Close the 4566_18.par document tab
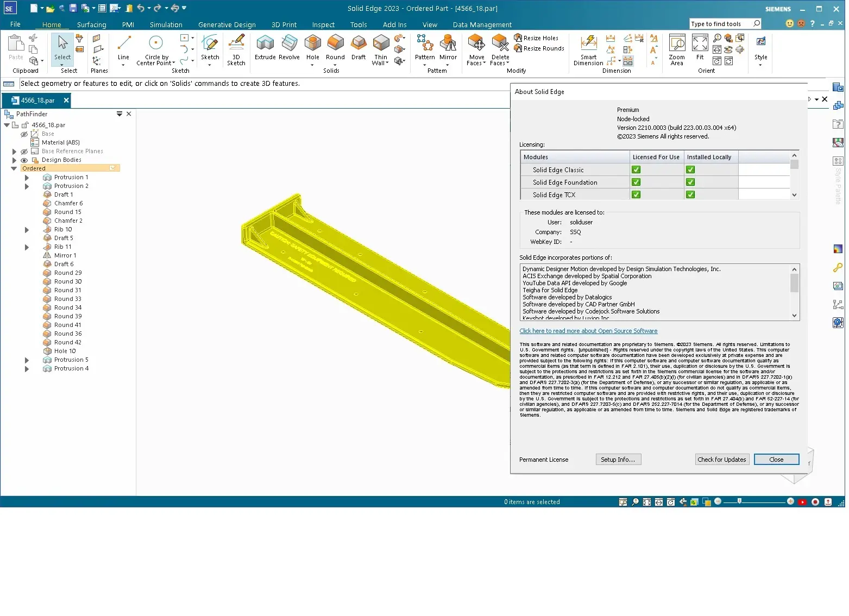Image resolution: width=849 pixels, height=616 pixels. click(66, 100)
